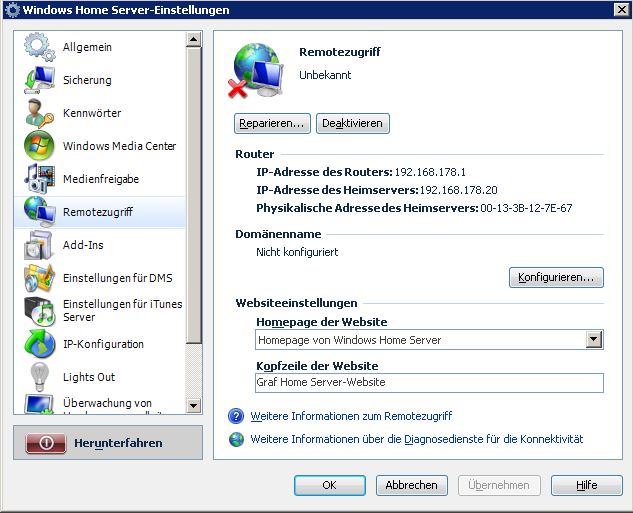This screenshot has width=633, height=513.
Task: Click the Add-Ins icon
Action: 39,245
